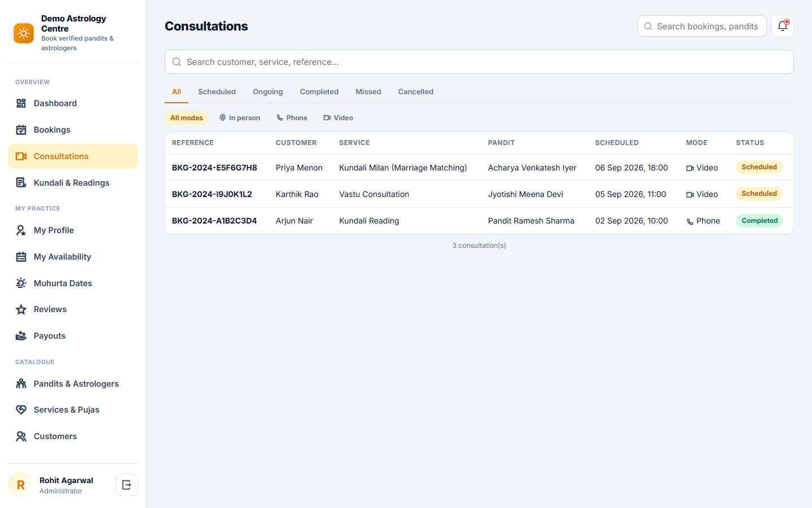Focus the Search customer, service, reference field

click(479, 62)
